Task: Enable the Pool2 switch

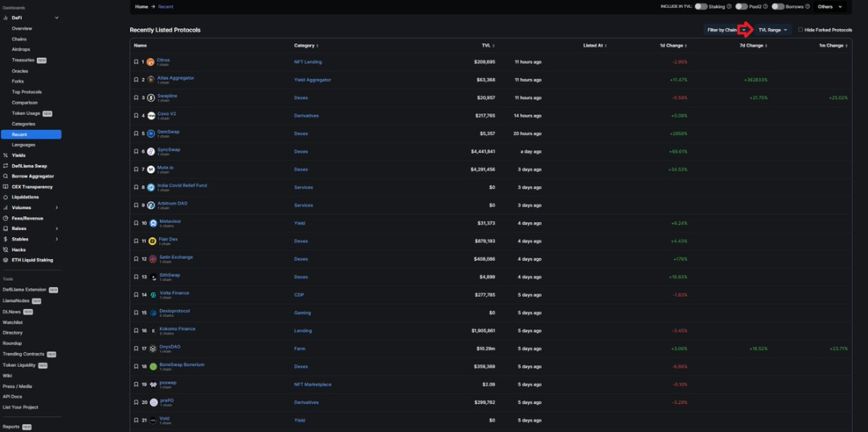Action: [741, 6]
